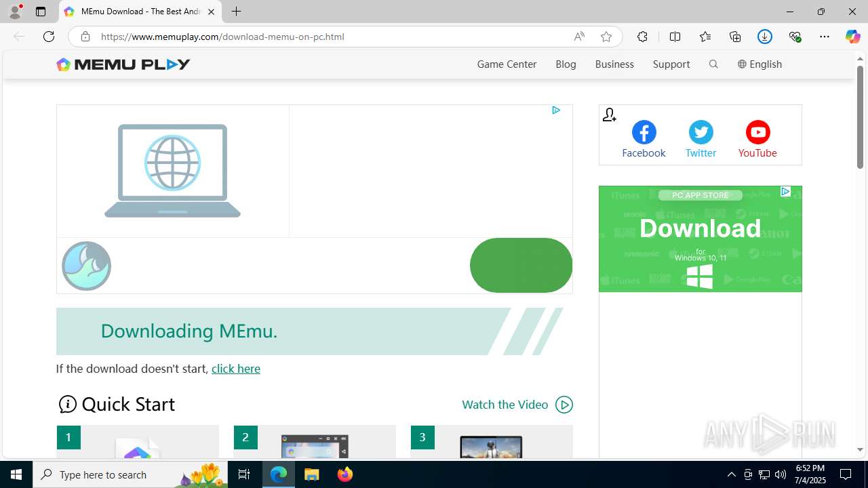Refresh the current page

(x=49, y=37)
